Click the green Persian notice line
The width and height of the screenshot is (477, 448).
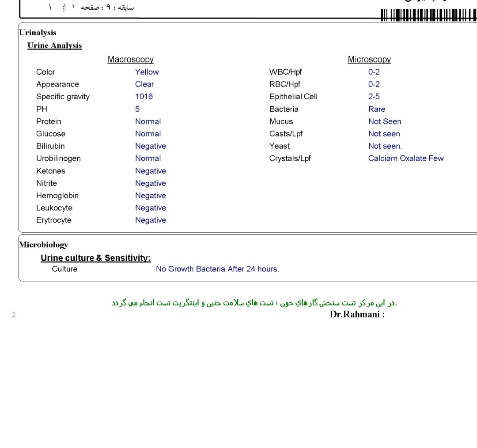[254, 303]
